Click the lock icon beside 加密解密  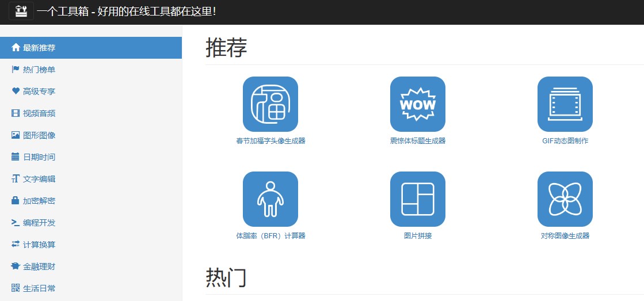(x=16, y=200)
